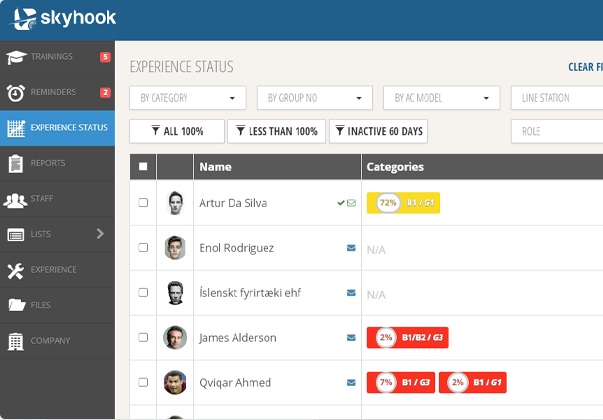The width and height of the screenshot is (603, 420).
Task: Click the Company building icon
Action: pos(15,341)
